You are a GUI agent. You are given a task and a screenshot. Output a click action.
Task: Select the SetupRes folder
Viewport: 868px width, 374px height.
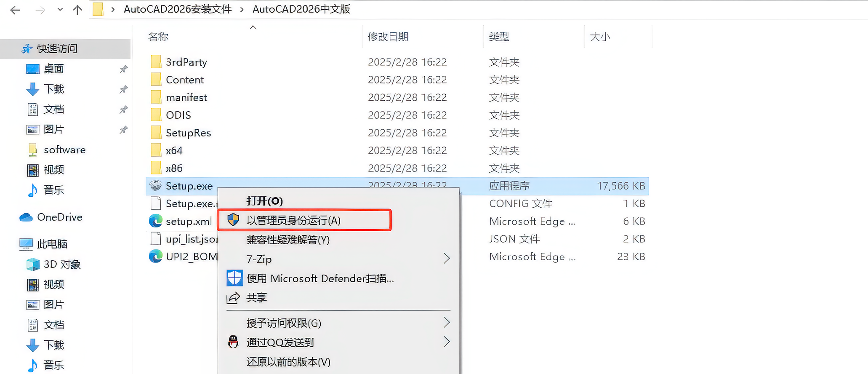(x=188, y=133)
